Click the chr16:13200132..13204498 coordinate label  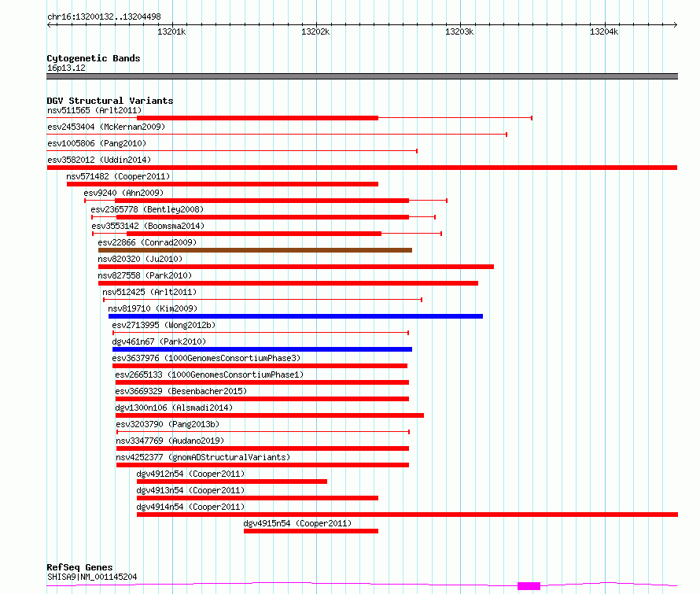tap(104, 17)
